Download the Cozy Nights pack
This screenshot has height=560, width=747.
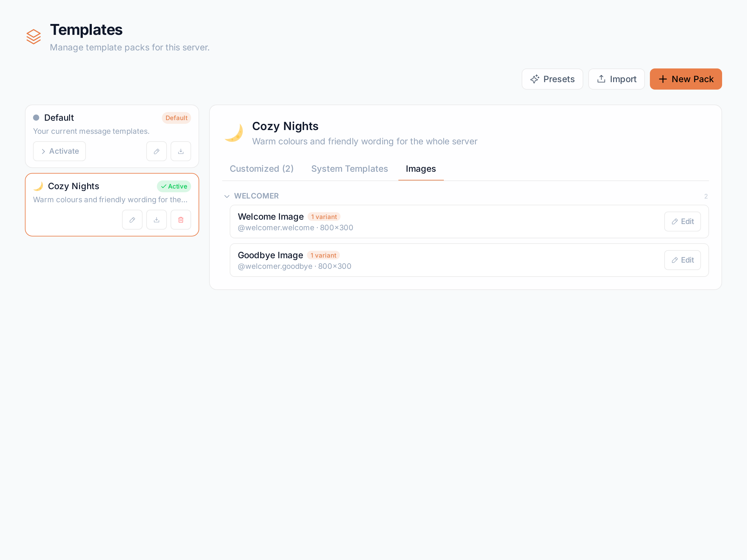[156, 220]
